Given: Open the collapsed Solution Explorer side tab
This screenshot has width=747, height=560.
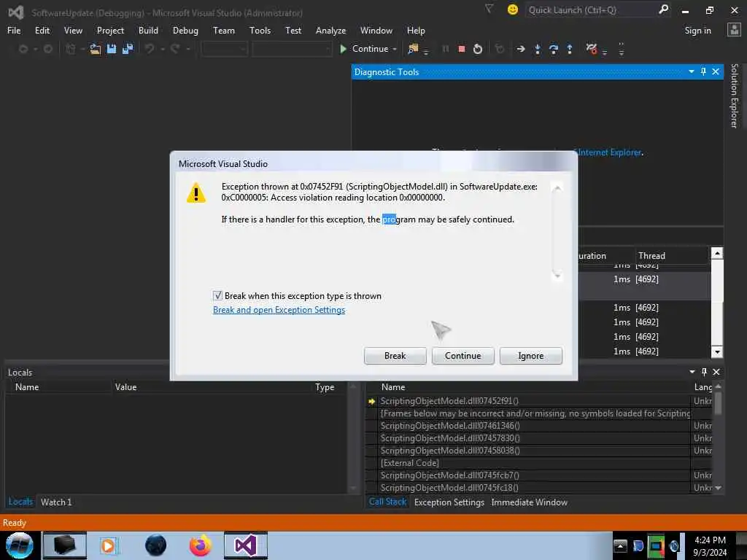Looking at the screenshot, I should pos(734,96).
